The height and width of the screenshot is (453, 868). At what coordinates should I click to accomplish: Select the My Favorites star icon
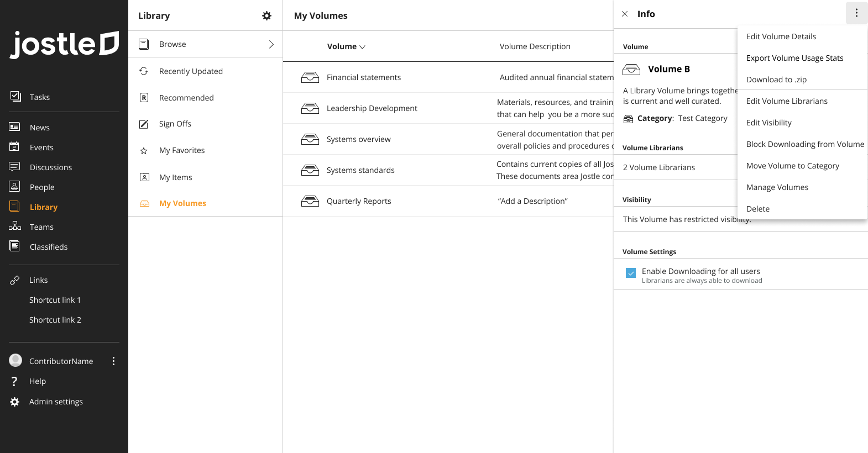pos(144,150)
